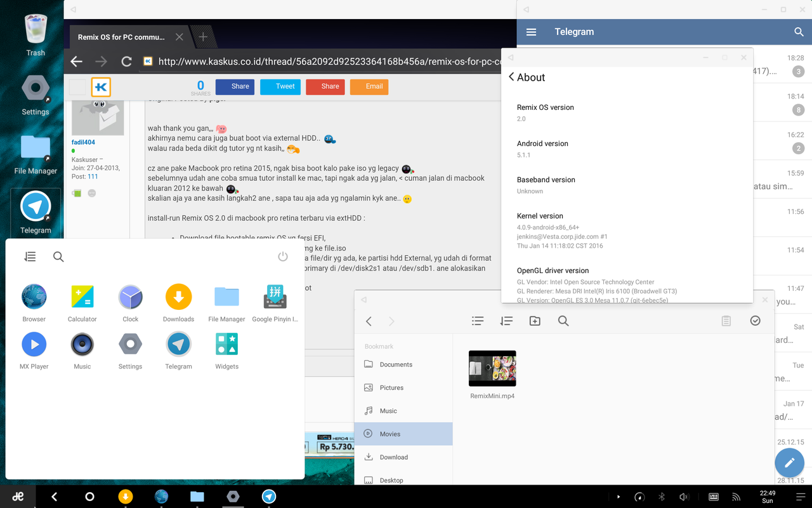The width and height of the screenshot is (812, 508).
Task: Open Telegram hamburger menu
Action: [x=532, y=32]
